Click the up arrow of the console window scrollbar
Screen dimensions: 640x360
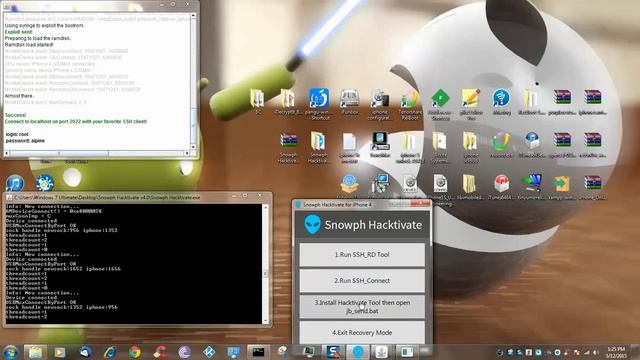point(265,207)
